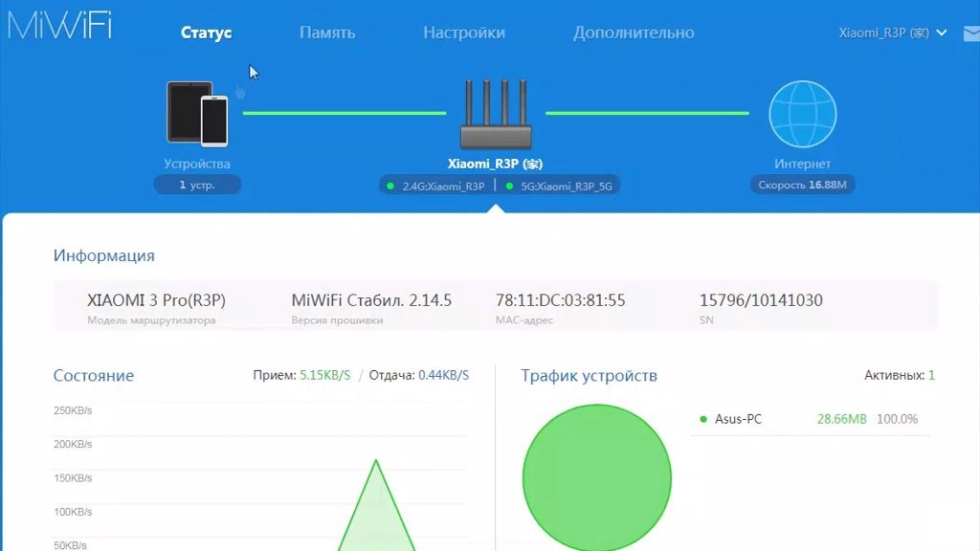Image resolution: width=980 pixels, height=551 pixels.
Task: Click the Состояние heading
Action: coord(94,375)
